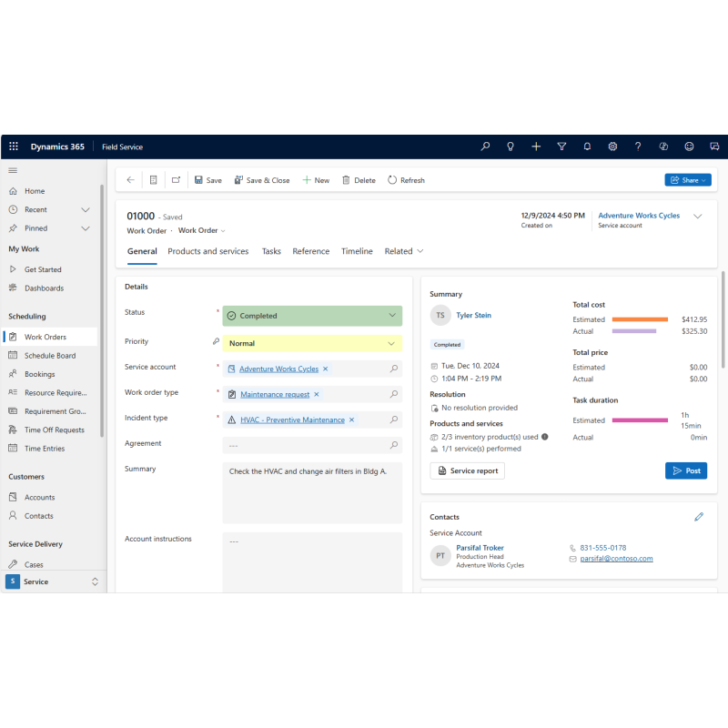Open the Timeline tab

coord(357,251)
